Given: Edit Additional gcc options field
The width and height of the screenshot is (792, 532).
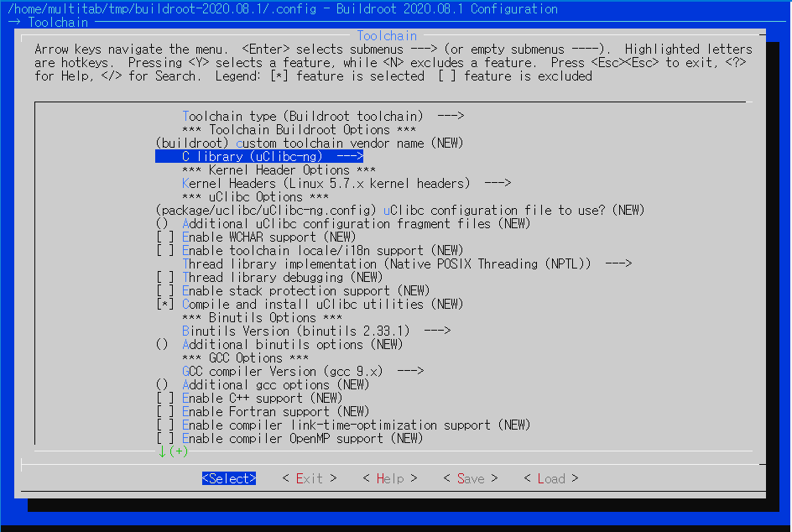Looking at the screenshot, I should [x=263, y=385].
